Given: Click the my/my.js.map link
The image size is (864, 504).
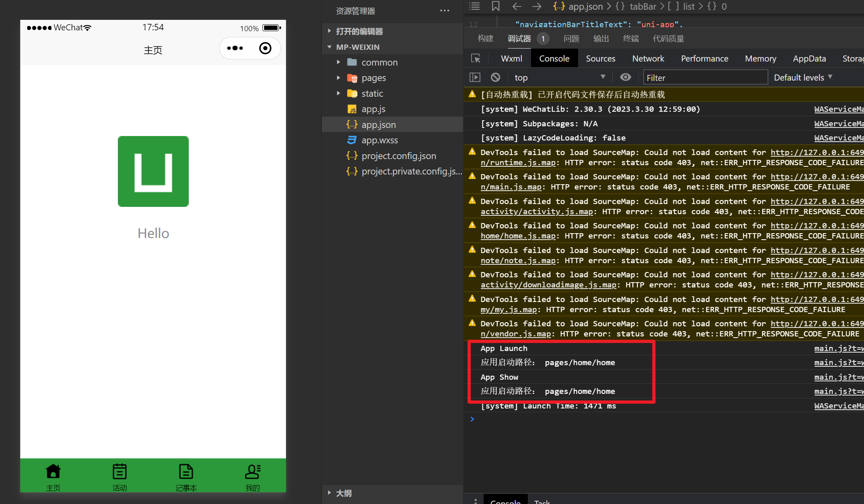Looking at the screenshot, I should [x=509, y=310].
